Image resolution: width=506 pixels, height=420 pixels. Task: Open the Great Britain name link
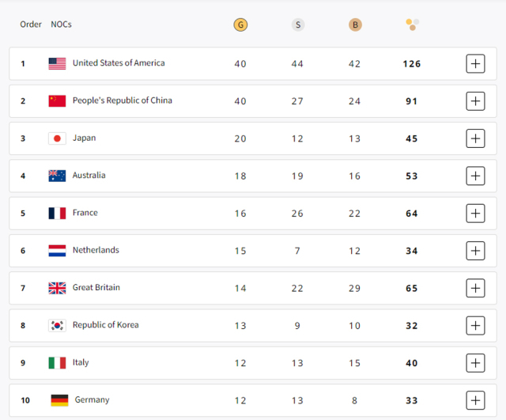(96, 287)
